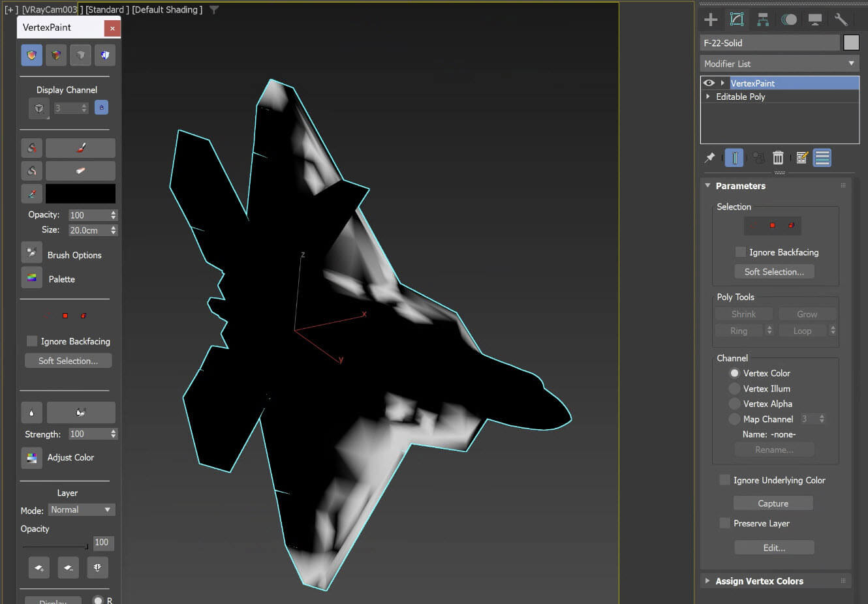Enable Ignore Underlying Color
Viewport: 868px width, 604px height.
(724, 480)
